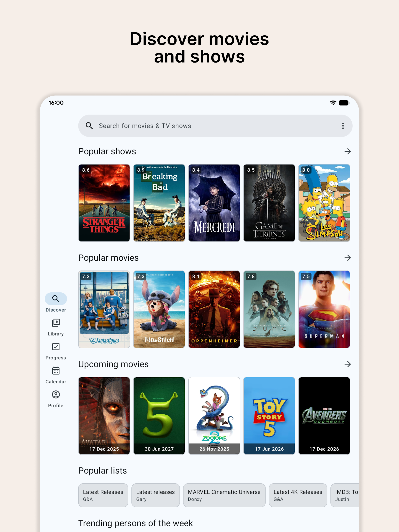Image resolution: width=399 pixels, height=532 pixels.
Task: Open the Calendar view
Action: 56,374
